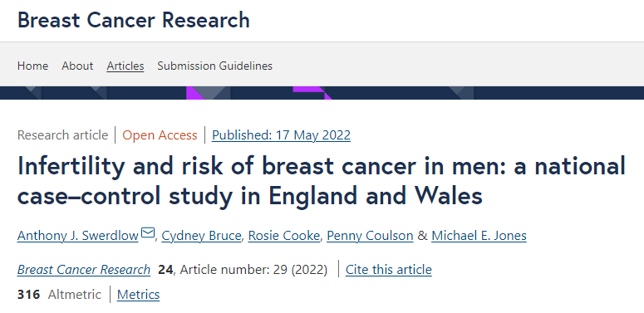
Task: Open author Penny Coulson link
Action: (370, 236)
